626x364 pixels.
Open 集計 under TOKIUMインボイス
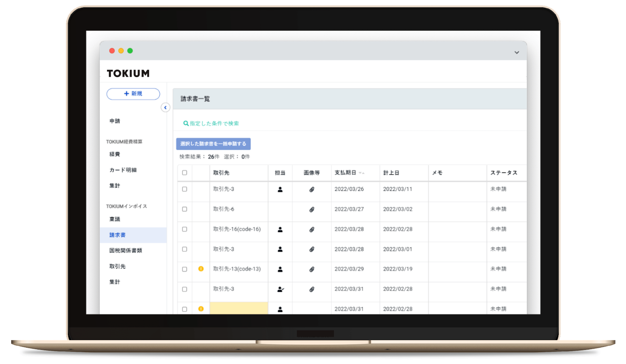(x=115, y=282)
